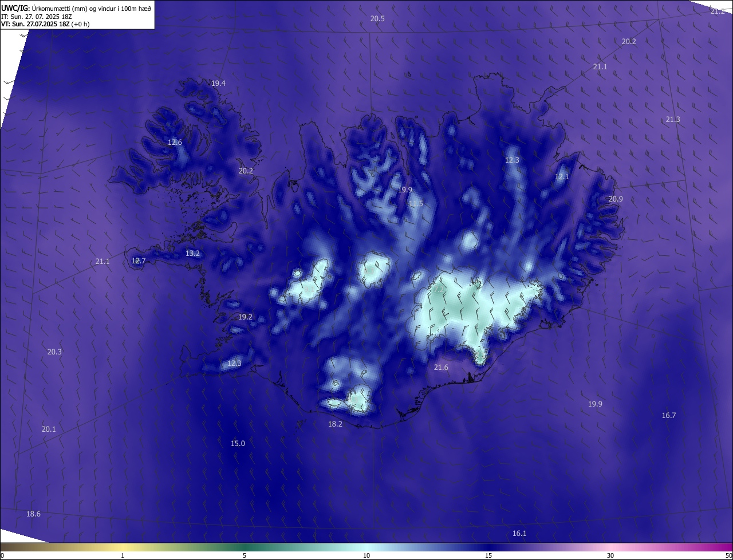
Task: Click the 20.1 value label
Action: click(x=49, y=429)
